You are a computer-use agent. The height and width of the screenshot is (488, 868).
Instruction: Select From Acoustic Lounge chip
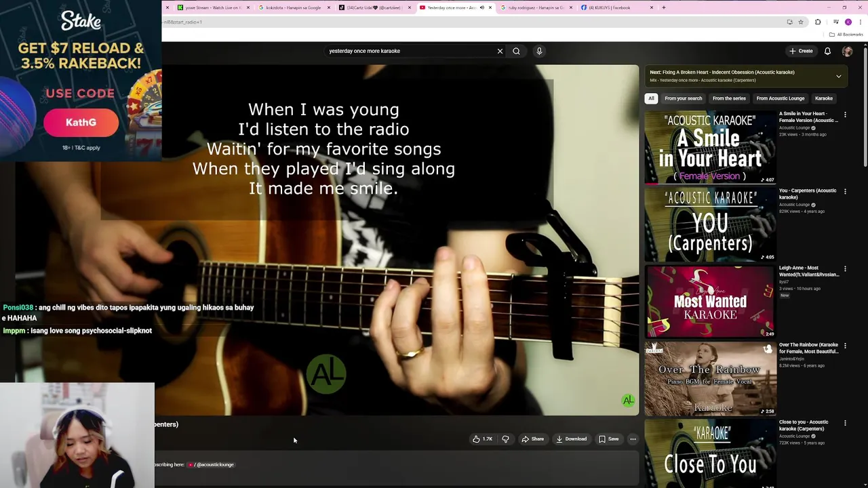[781, 98]
